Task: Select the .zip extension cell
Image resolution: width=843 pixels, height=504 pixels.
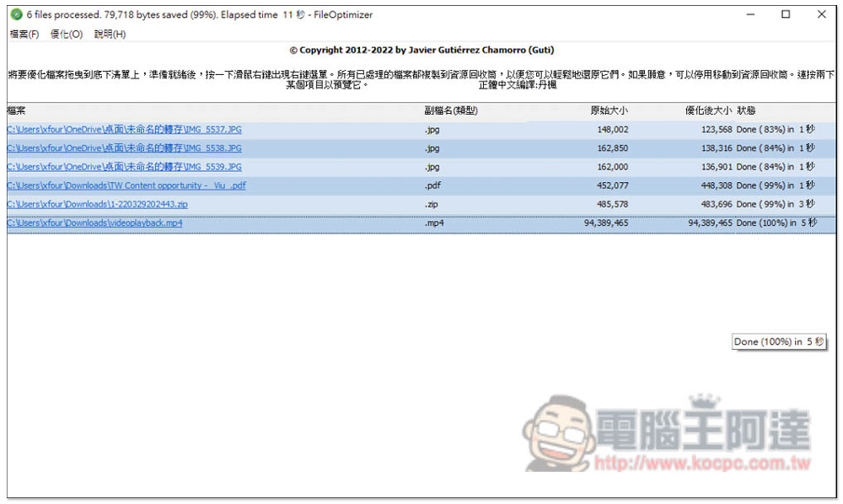Action: click(x=431, y=204)
